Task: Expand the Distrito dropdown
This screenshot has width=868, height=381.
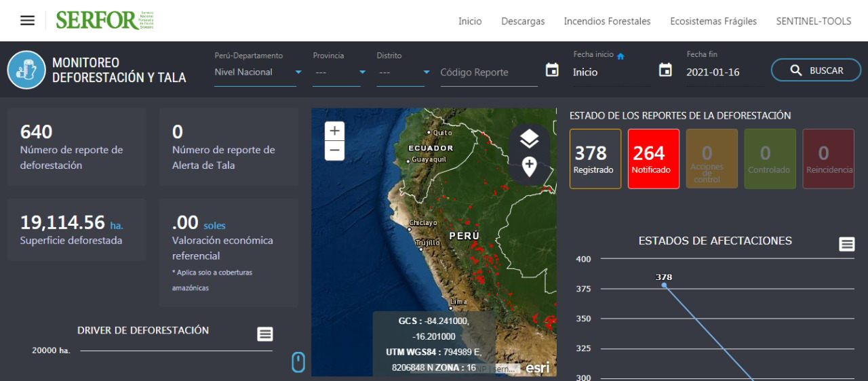Action: coord(426,72)
